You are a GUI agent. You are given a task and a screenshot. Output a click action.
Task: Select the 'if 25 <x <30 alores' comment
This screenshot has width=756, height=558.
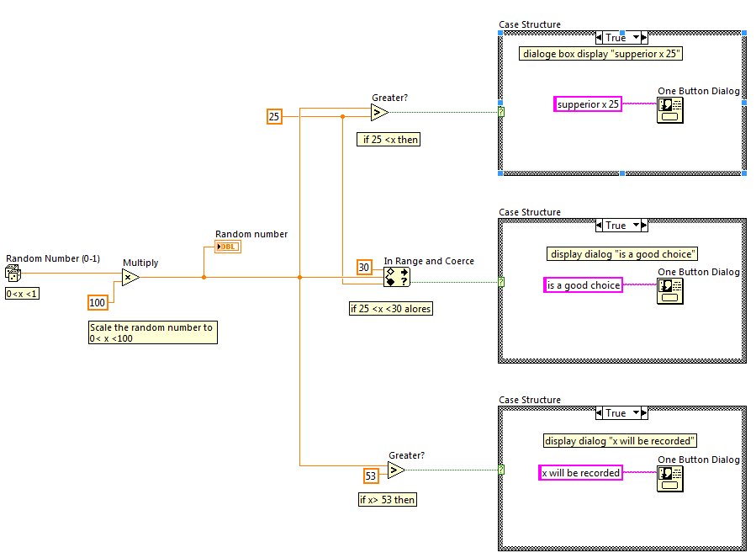point(391,308)
